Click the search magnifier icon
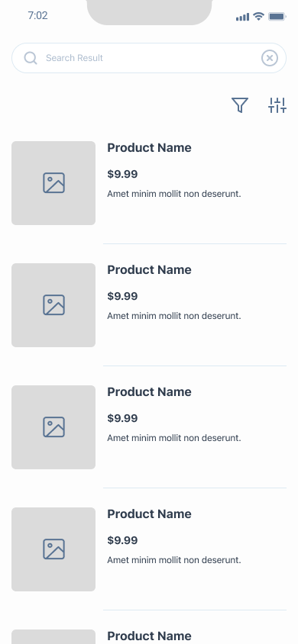Viewport: 298px width, 644px height. click(x=31, y=58)
